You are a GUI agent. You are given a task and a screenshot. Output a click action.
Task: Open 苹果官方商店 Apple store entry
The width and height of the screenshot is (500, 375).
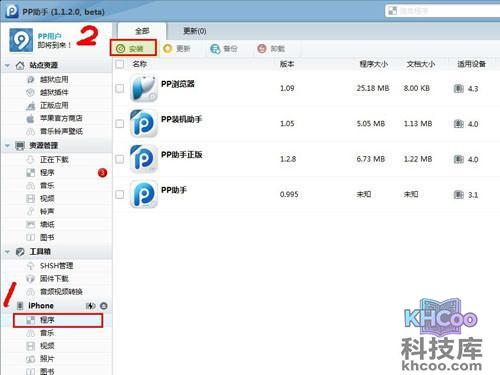click(61, 118)
